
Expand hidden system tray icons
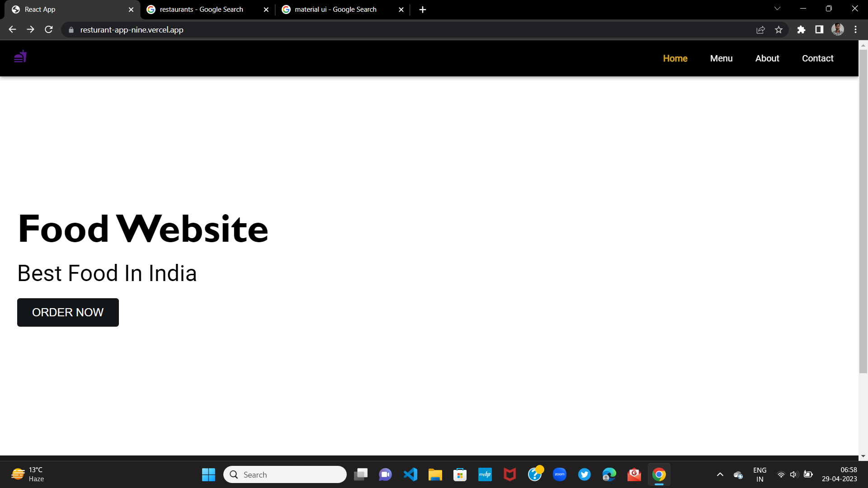(720, 474)
